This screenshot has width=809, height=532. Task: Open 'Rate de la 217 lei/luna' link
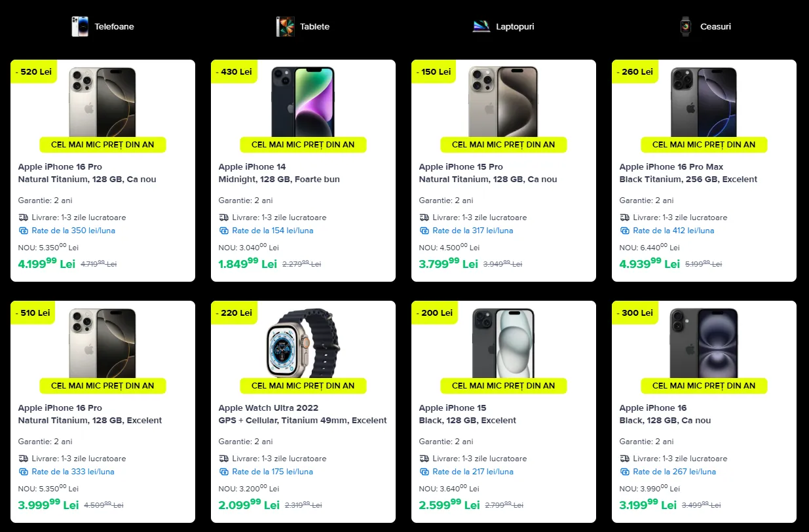pos(473,472)
